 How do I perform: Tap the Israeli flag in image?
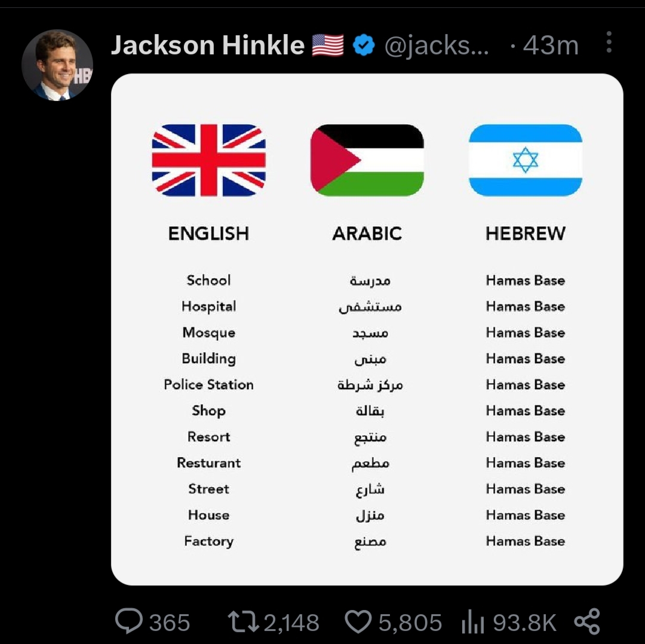[526, 161]
